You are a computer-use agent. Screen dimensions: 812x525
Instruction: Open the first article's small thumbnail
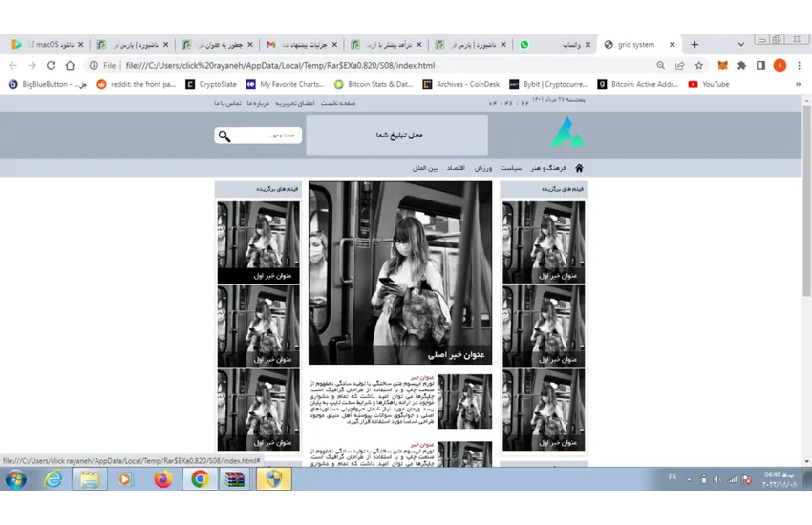point(464,401)
